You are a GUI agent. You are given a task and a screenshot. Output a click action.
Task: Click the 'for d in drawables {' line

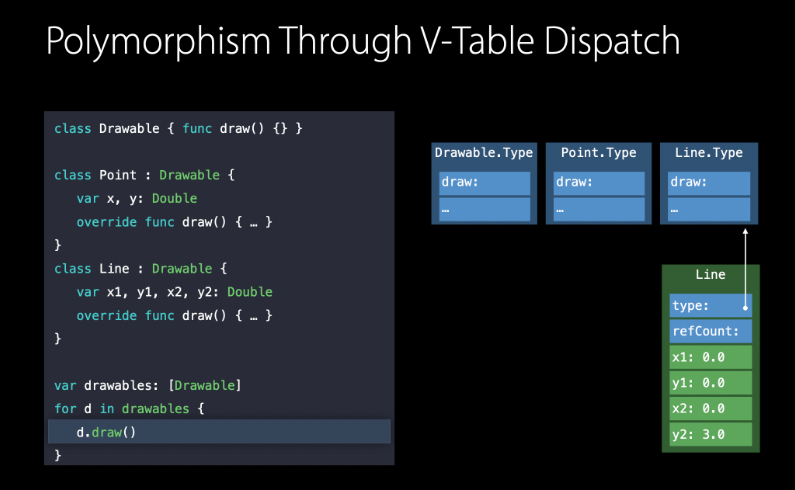[129, 409]
